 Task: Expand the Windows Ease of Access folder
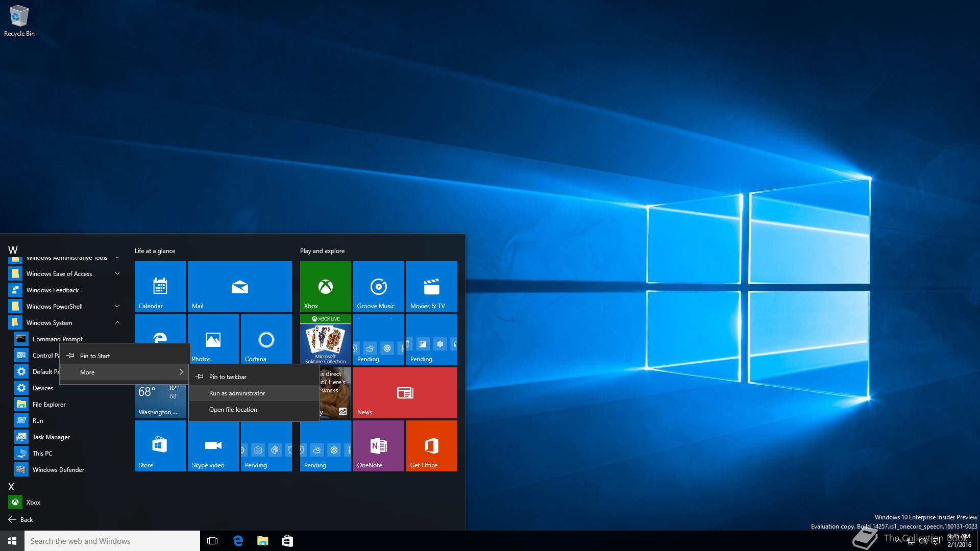[x=65, y=273]
